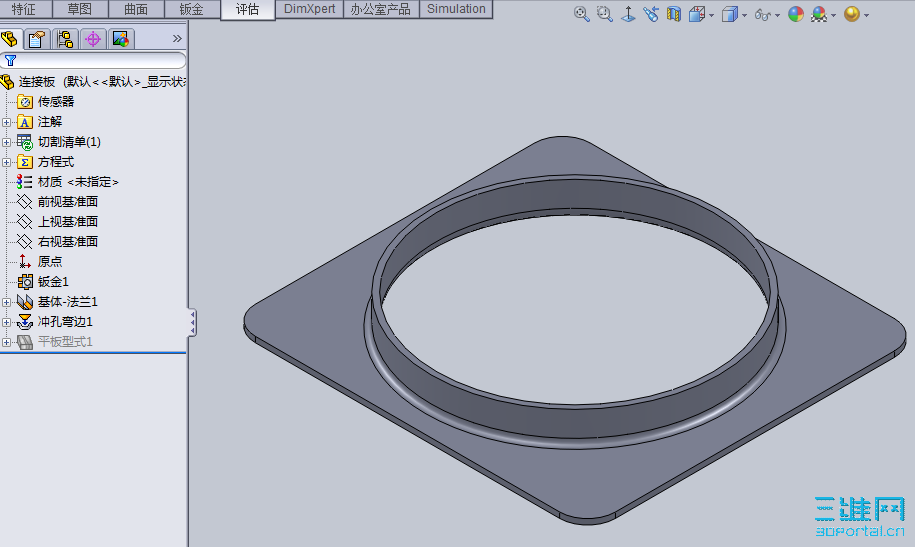Viewport: 915px width, 547px height.
Task: Click the 基体-法兰1 feature icon
Action: [25, 302]
